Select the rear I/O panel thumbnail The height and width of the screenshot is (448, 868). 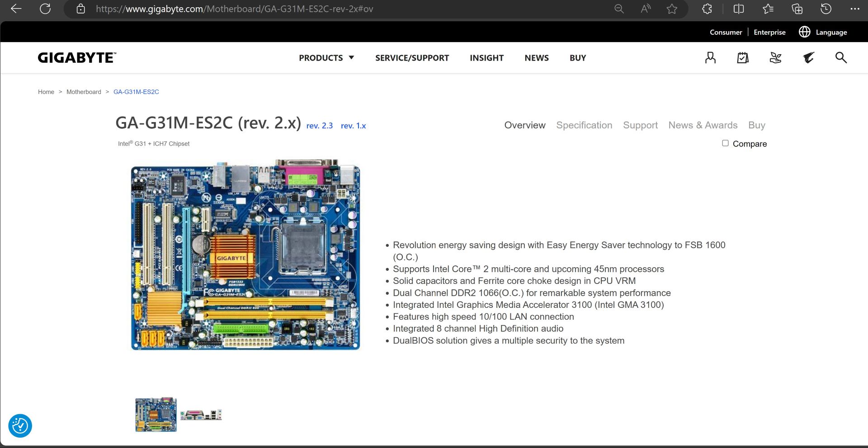tap(201, 415)
